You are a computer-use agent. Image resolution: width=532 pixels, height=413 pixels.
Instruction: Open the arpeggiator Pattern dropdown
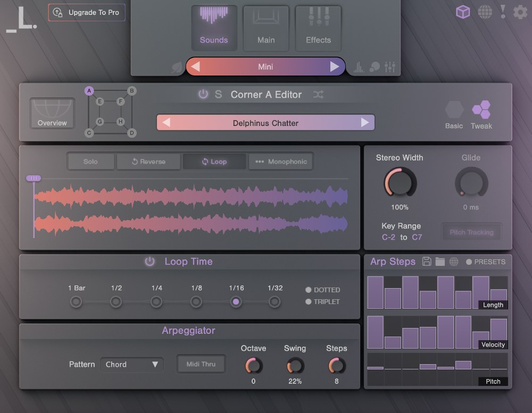point(131,365)
